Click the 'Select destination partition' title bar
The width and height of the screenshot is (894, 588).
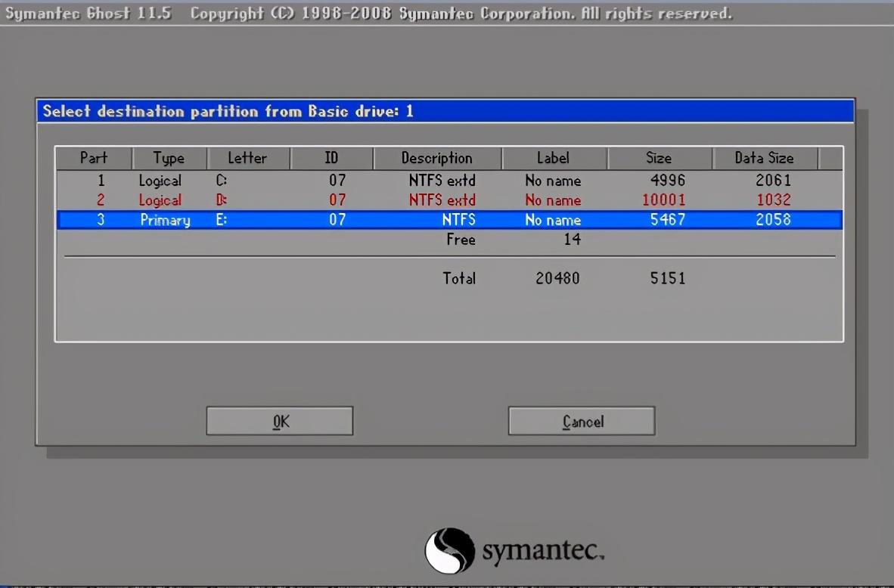[x=445, y=111]
